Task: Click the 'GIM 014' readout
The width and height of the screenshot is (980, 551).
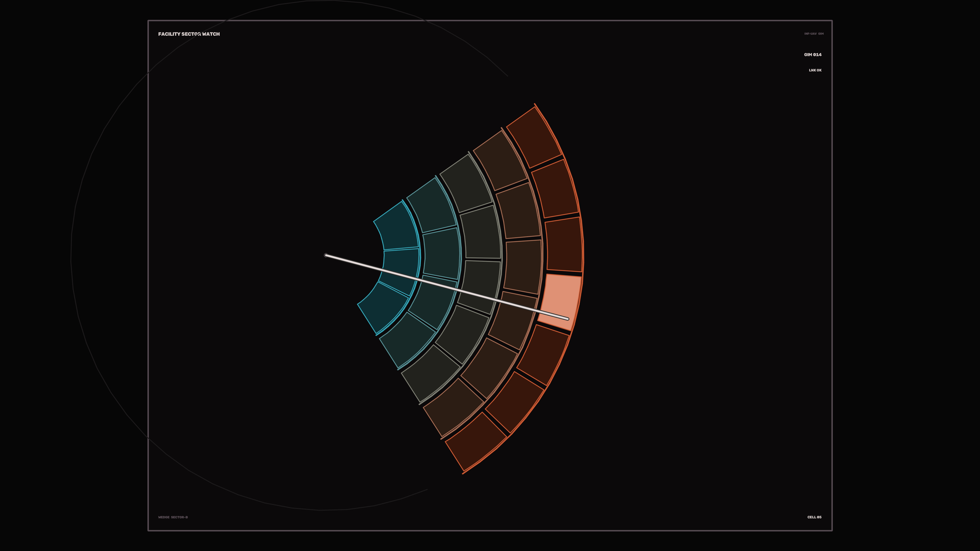Action: pos(813,54)
